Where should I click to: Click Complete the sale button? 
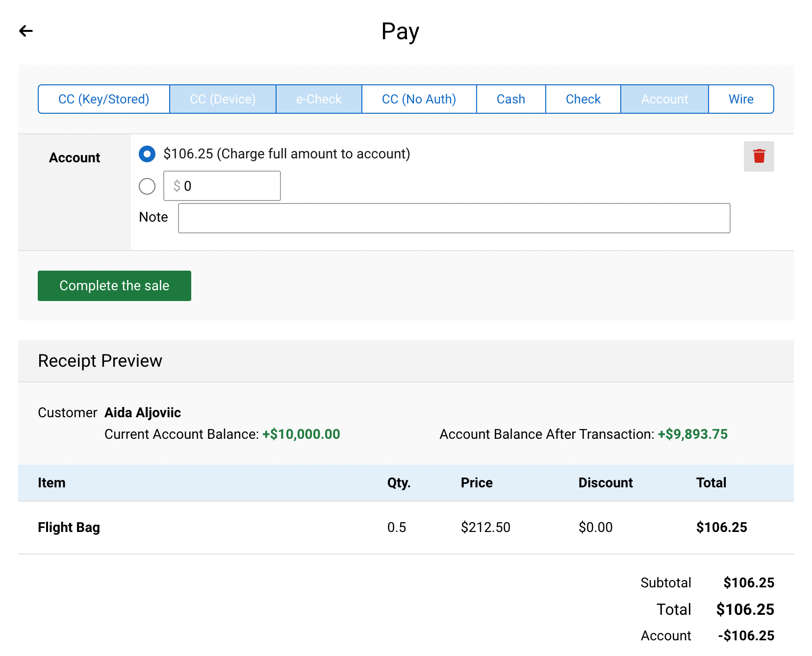pos(114,286)
